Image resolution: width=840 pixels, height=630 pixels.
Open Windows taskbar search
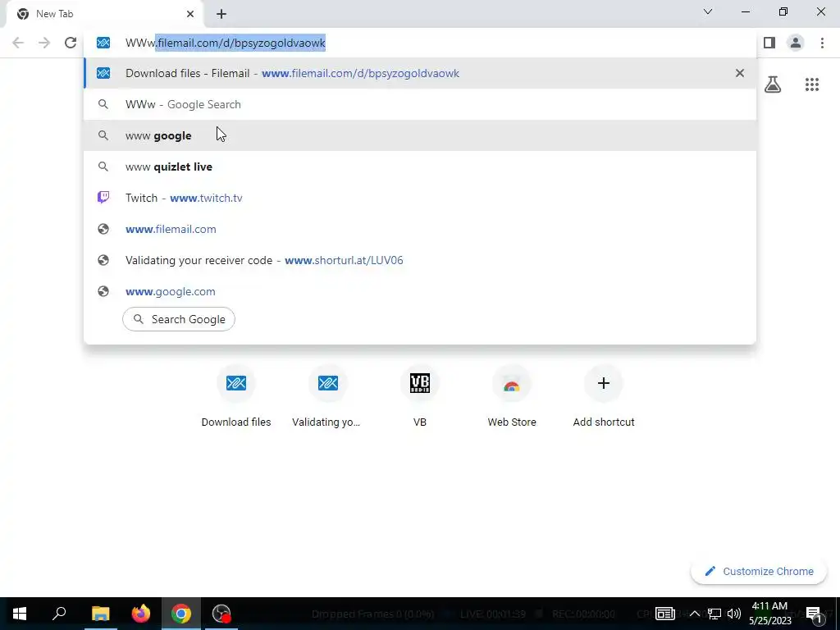point(59,614)
